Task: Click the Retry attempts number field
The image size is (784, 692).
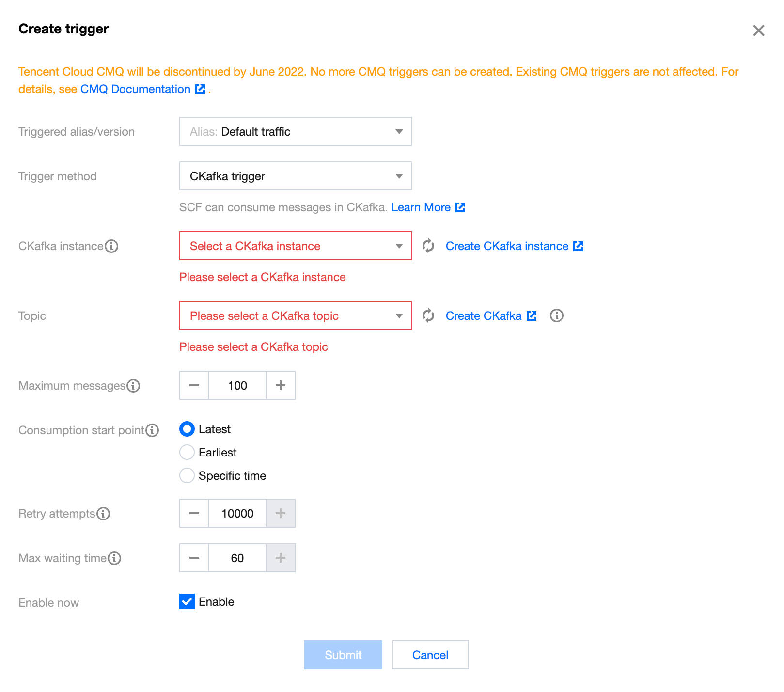Action: pyautogui.click(x=237, y=514)
